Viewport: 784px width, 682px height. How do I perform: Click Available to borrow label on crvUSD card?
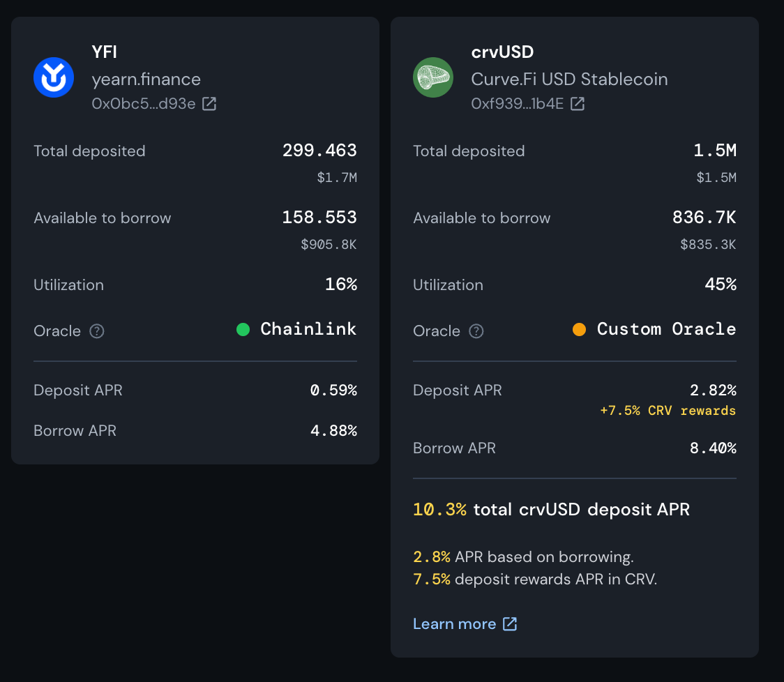tap(481, 218)
